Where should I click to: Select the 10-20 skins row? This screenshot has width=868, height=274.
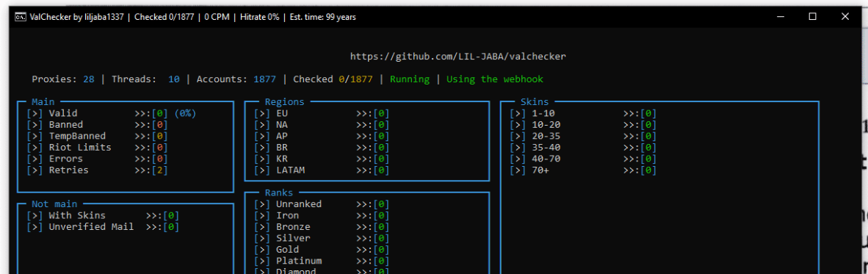(x=583, y=125)
